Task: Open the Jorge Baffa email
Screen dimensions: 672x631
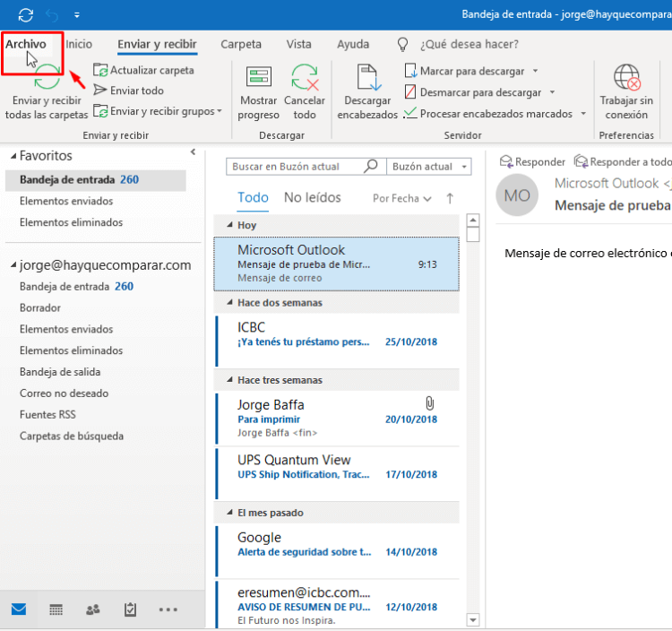Action: pos(337,419)
